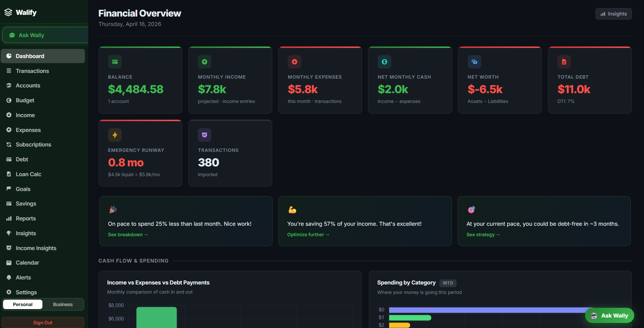The height and width of the screenshot is (328, 644).
Task: Click the $4,484.58 balance value
Action: coord(135,89)
